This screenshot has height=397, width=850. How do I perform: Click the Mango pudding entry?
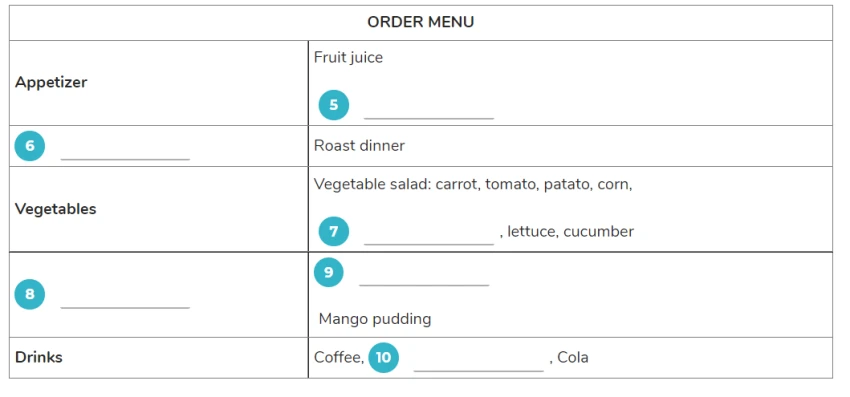(x=375, y=319)
